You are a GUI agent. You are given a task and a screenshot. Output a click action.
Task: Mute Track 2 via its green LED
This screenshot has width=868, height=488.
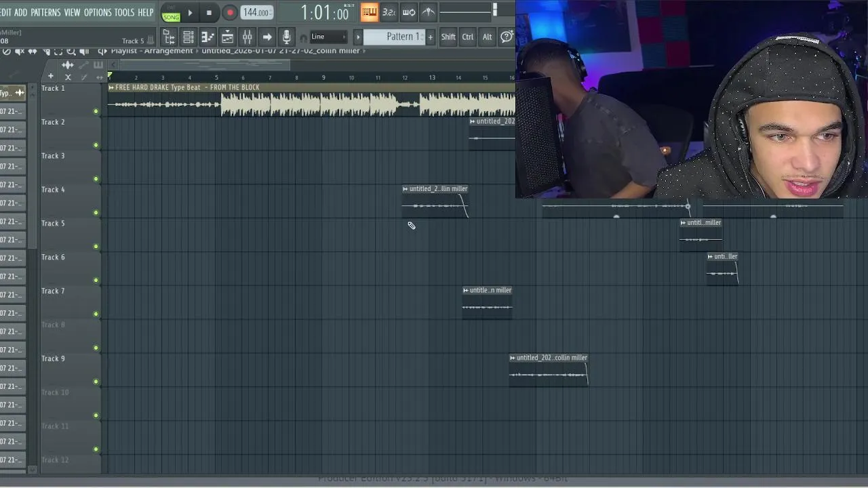(x=96, y=145)
